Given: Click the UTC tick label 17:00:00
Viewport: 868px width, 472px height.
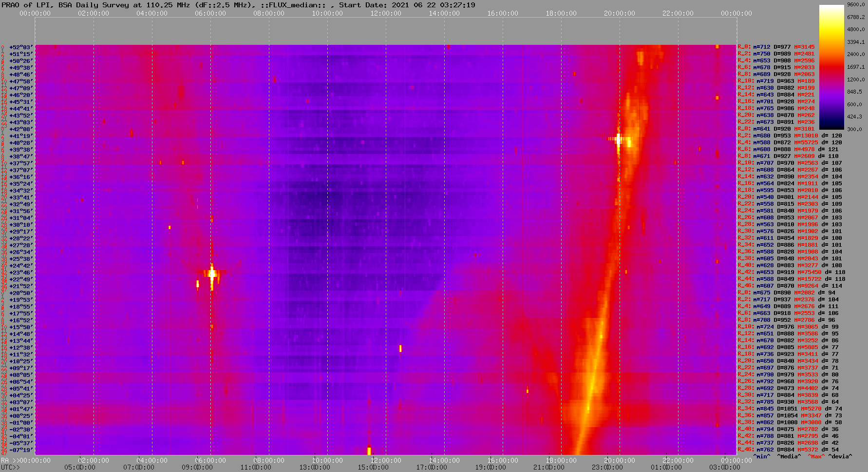Looking at the screenshot, I should click(x=431, y=468).
